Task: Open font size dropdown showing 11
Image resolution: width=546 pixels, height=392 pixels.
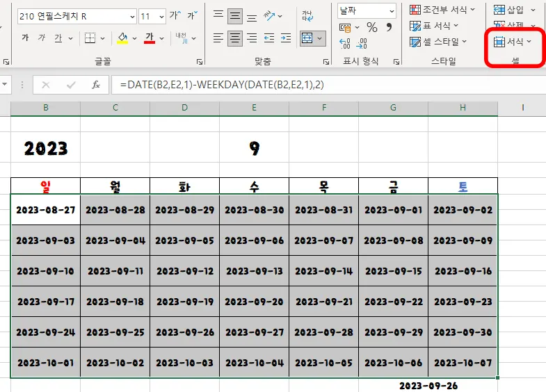Action: click(152, 17)
